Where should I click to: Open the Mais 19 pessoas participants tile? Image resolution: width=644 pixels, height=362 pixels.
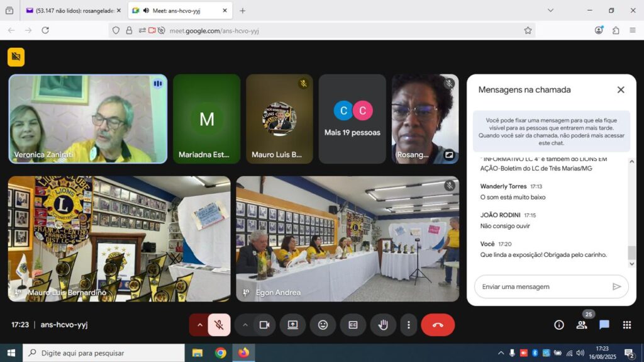[352, 120]
